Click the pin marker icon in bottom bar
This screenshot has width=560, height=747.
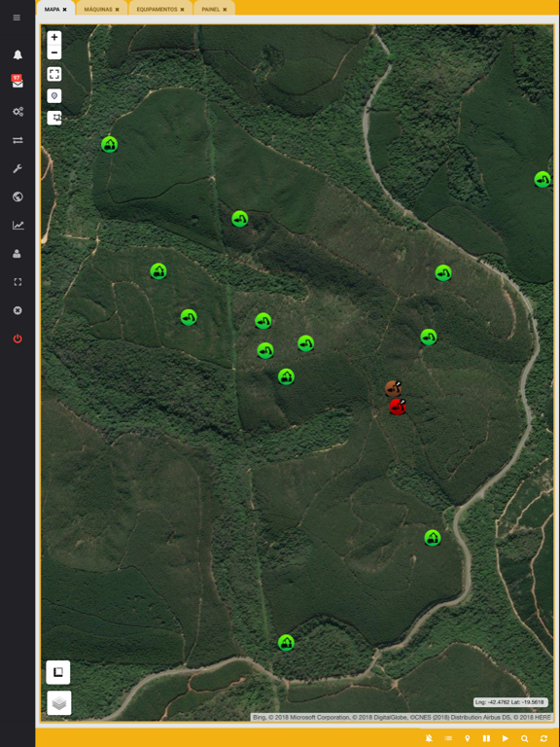point(467,738)
